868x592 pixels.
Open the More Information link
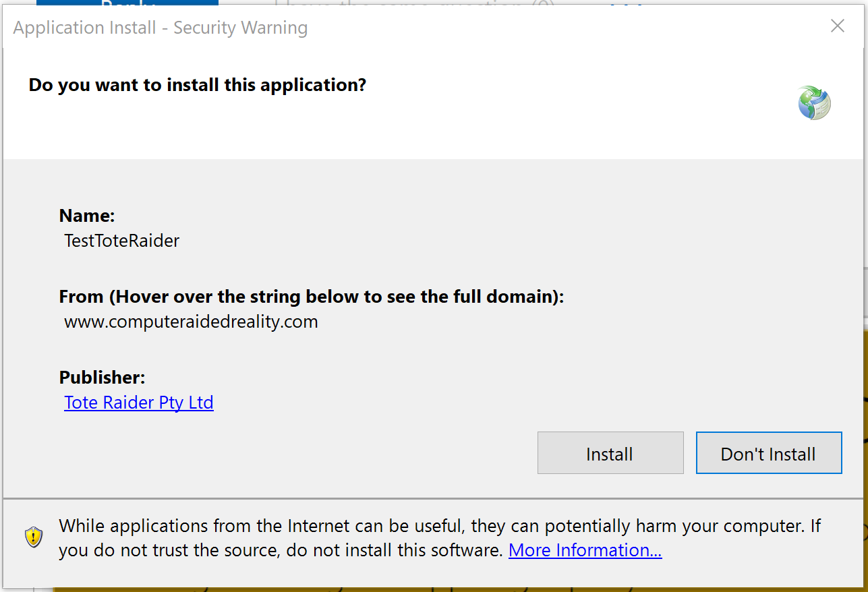click(x=585, y=550)
